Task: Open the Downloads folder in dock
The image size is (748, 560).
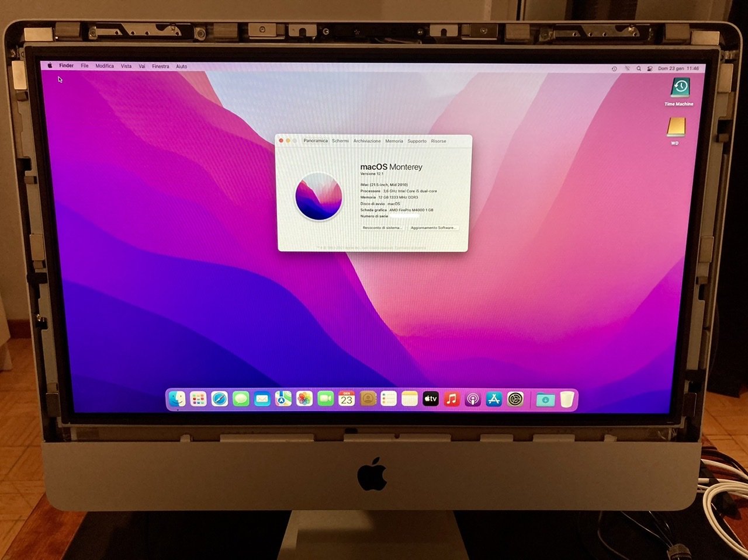Action: [x=545, y=399]
